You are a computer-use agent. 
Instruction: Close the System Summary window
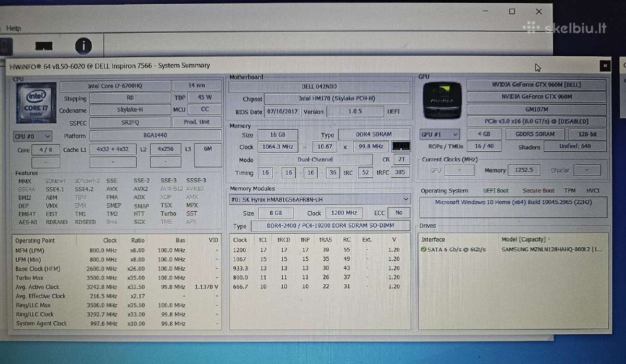coord(605,66)
